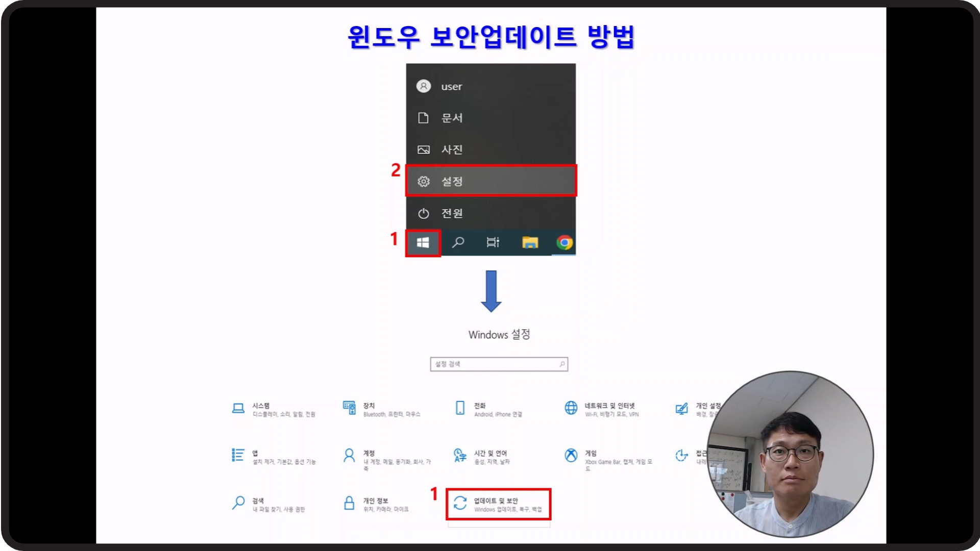The width and height of the screenshot is (980, 551).
Task: Click the 설정 검색 search field
Action: point(495,364)
